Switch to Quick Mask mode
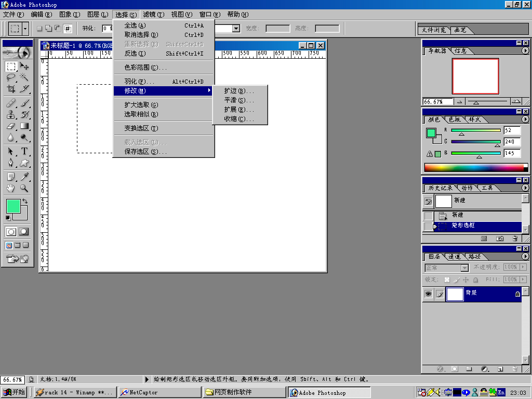The height and width of the screenshot is (399, 532). pos(23,232)
